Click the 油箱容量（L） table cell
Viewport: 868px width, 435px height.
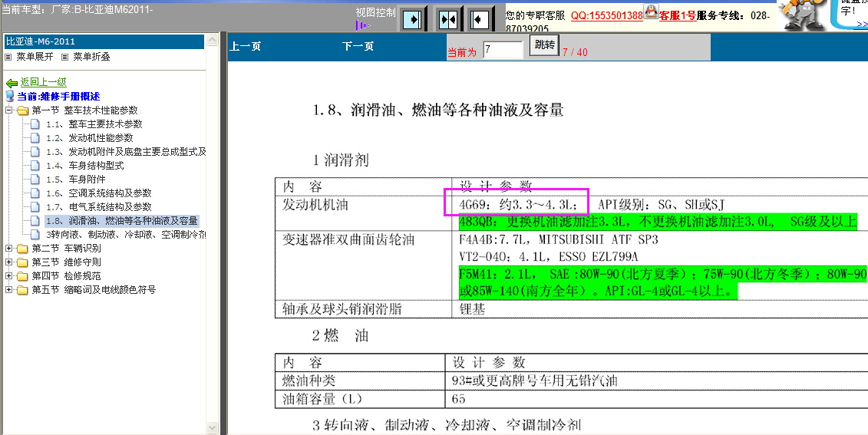pos(361,399)
